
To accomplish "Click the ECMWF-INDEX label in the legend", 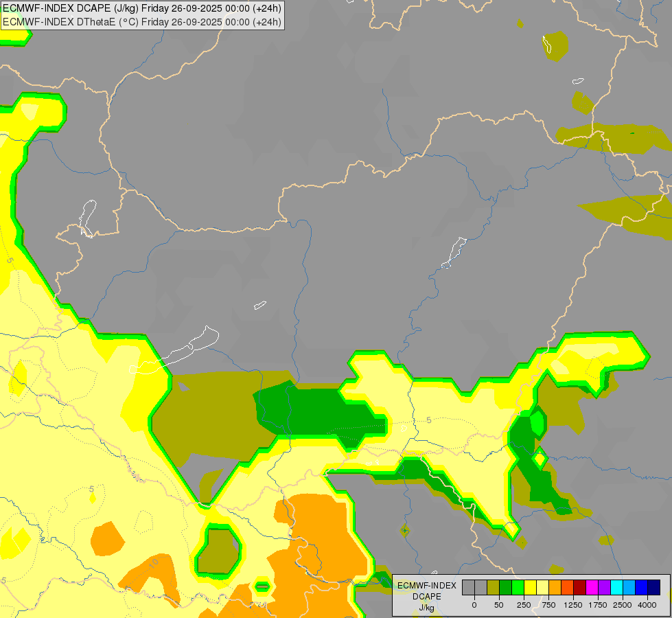I will pyautogui.click(x=427, y=586).
